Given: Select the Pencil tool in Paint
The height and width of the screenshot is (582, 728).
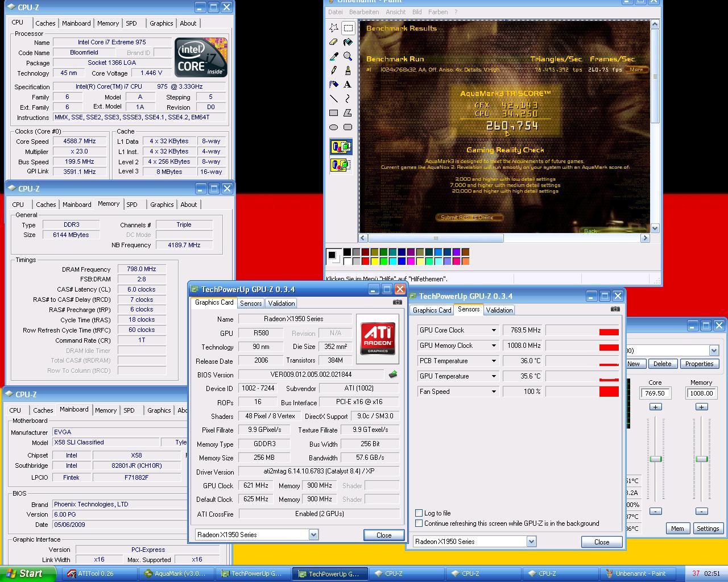Looking at the screenshot, I should [334, 70].
